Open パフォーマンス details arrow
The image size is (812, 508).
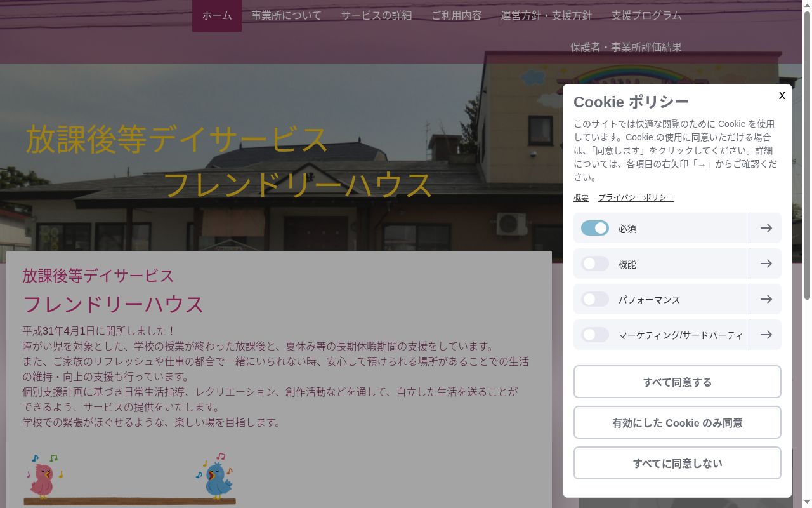(766, 299)
